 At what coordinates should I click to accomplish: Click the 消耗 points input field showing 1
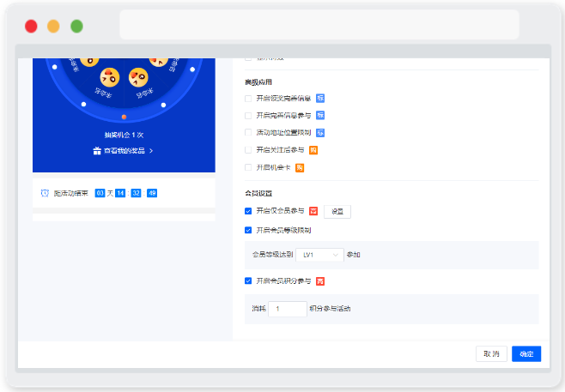click(288, 309)
